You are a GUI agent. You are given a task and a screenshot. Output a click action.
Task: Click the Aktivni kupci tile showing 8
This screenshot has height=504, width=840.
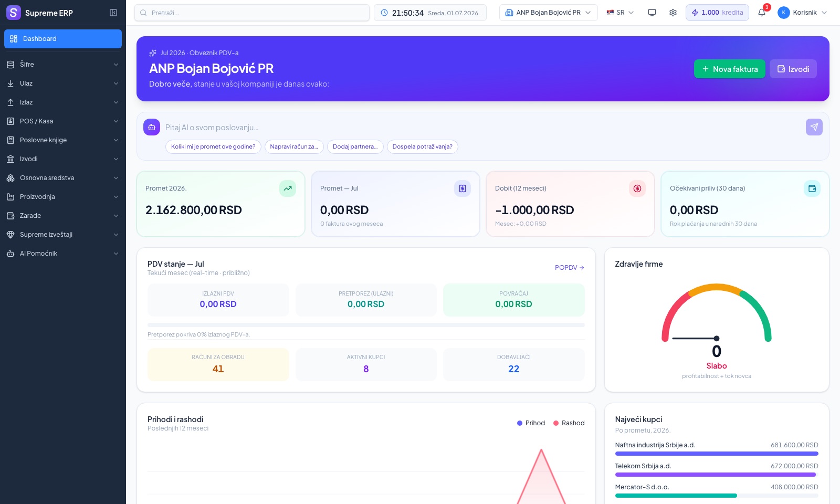coord(366,364)
